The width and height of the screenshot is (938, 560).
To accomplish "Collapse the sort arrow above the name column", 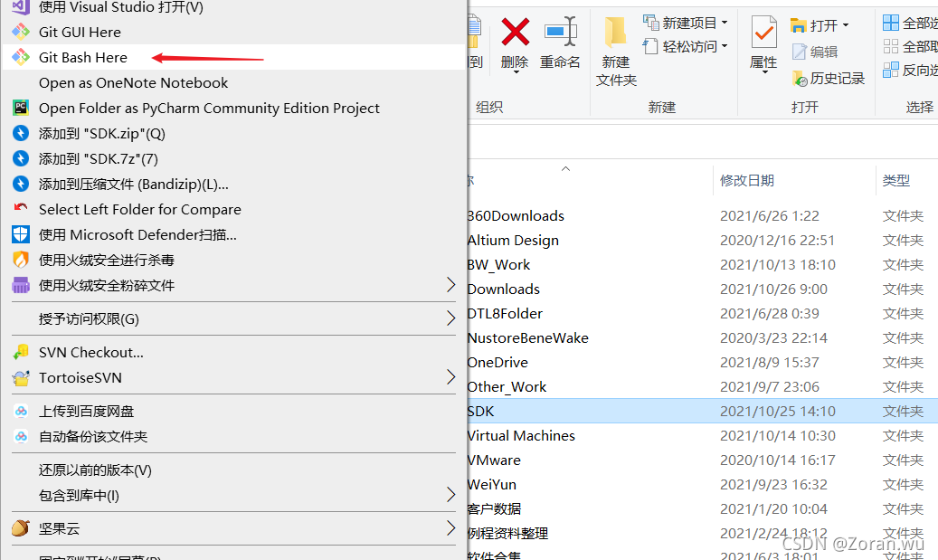I will 565,168.
